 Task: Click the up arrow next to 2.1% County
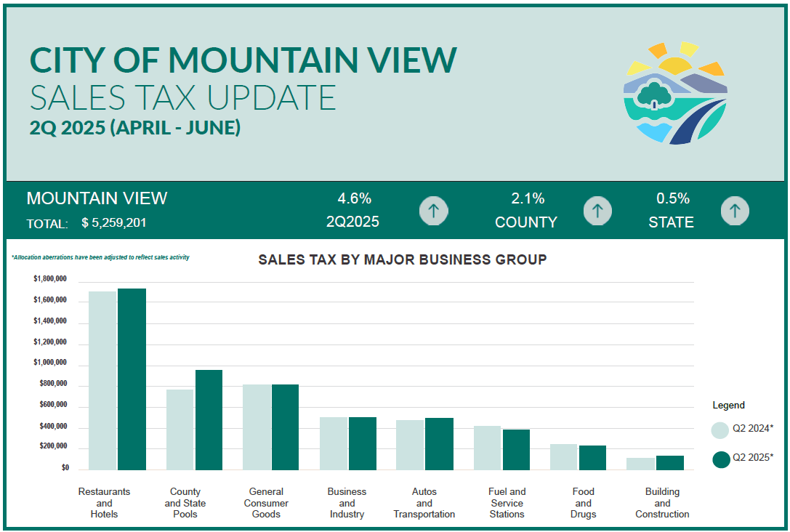pyautogui.click(x=597, y=211)
